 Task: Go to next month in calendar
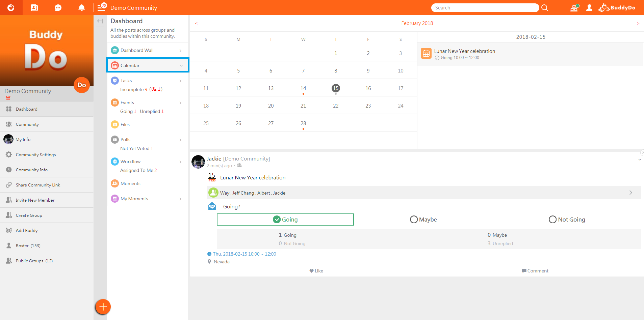638,23
